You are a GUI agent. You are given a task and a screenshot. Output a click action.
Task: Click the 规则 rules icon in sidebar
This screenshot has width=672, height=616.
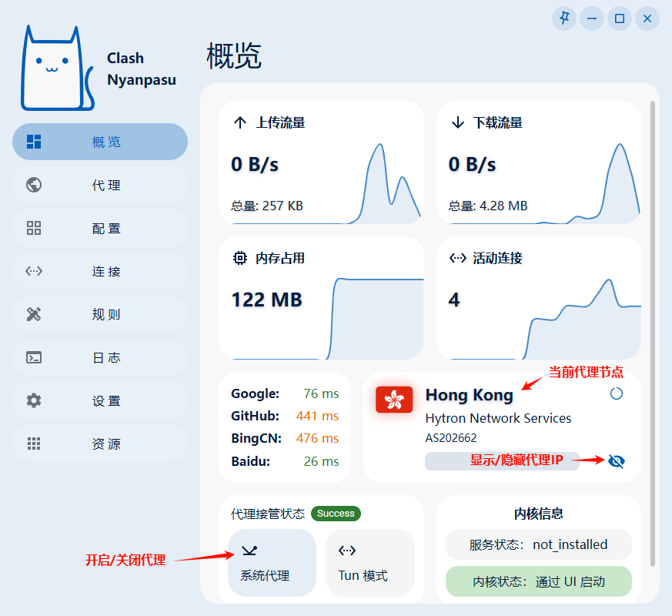point(34,314)
